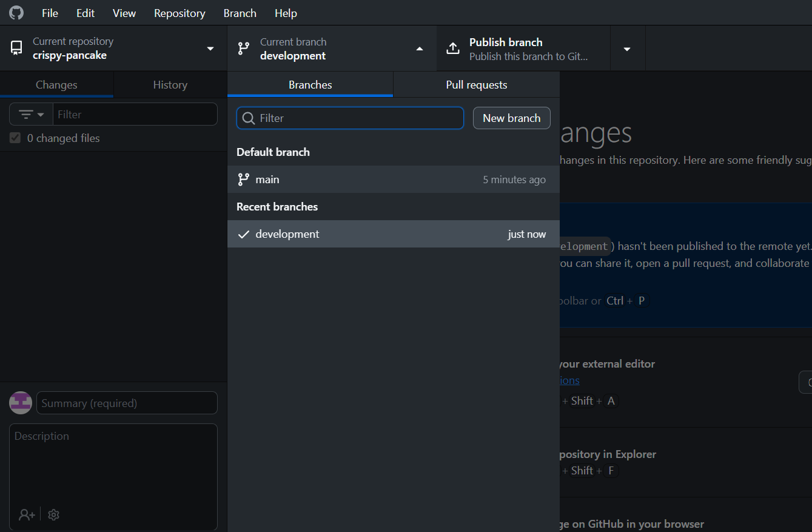Screen dimensions: 812x532
Task: Click the search icon in branch filter
Action: point(248,118)
